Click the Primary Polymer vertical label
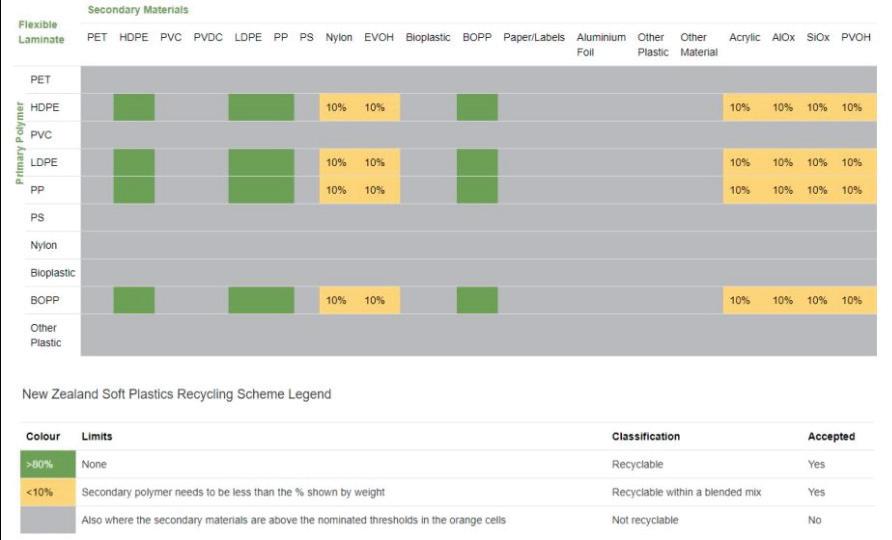 tap(19, 140)
